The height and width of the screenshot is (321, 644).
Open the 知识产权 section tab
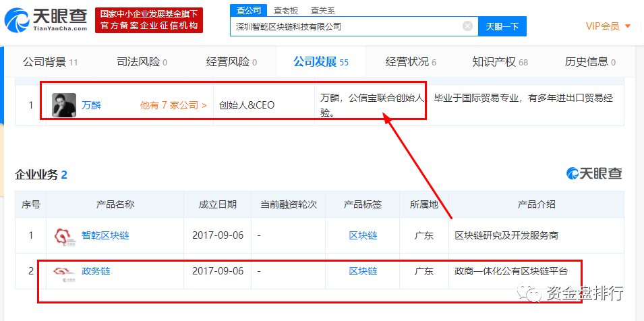point(500,62)
